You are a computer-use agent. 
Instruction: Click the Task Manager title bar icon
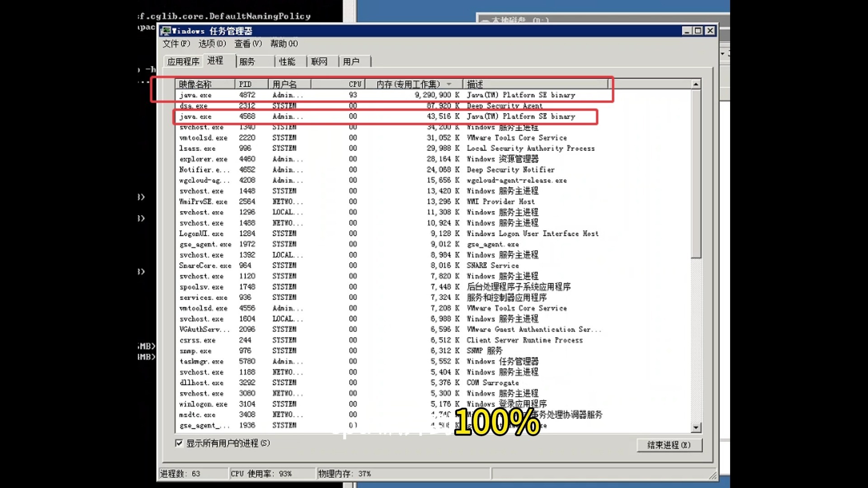point(165,31)
